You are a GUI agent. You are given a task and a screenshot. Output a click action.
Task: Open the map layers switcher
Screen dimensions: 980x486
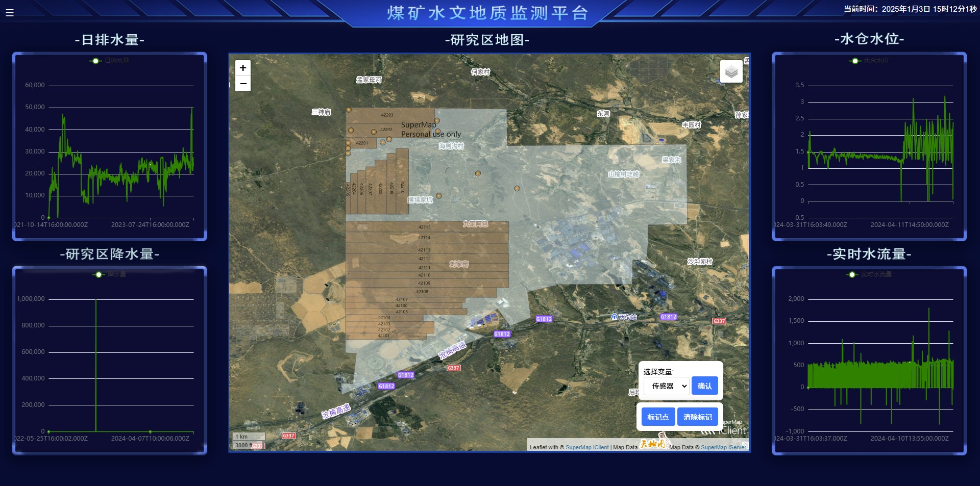click(731, 72)
